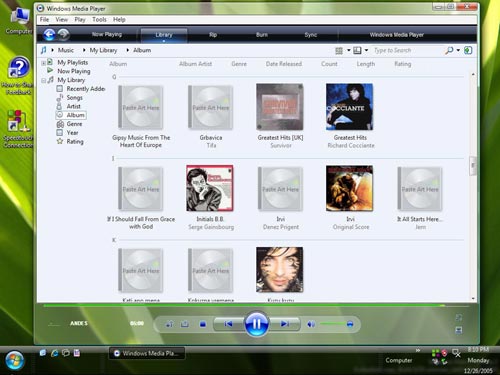The width and height of the screenshot is (500, 375).
Task: Open the Help menu
Action: coord(119,20)
